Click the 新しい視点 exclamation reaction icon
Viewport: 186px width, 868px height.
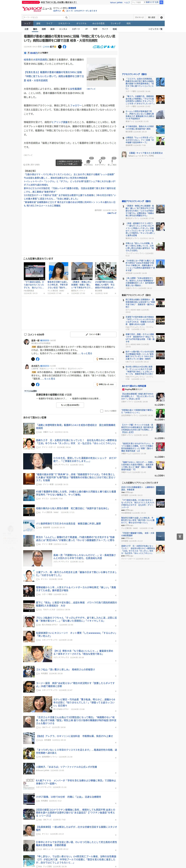(x=112, y=162)
